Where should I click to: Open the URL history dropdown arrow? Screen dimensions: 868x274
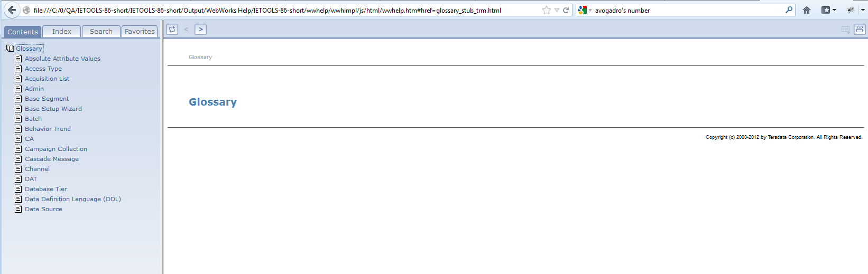pos(557,10)
